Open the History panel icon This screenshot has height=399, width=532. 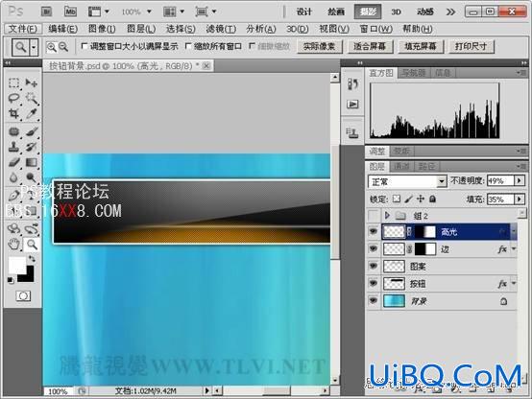tap(352, 84)
